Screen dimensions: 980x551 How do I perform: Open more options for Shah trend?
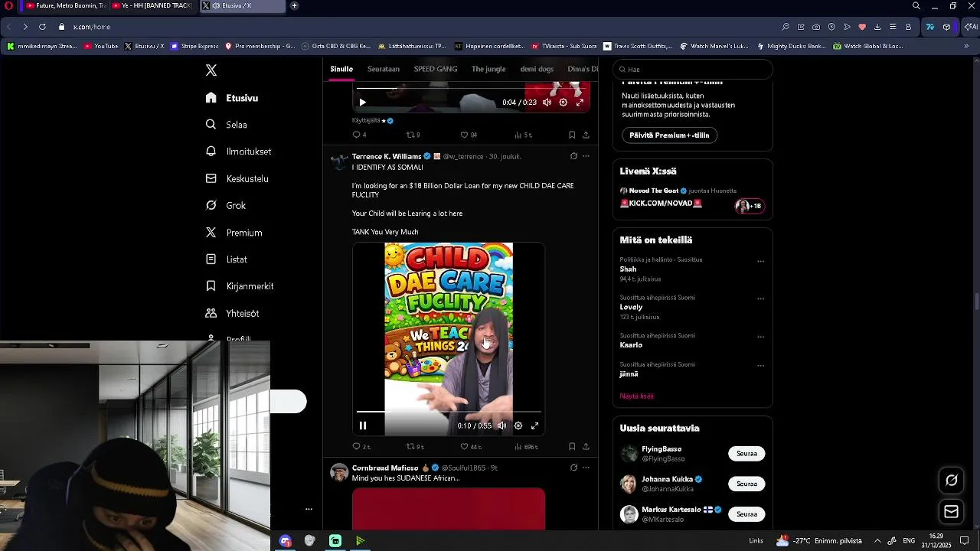tap(760, 261)
